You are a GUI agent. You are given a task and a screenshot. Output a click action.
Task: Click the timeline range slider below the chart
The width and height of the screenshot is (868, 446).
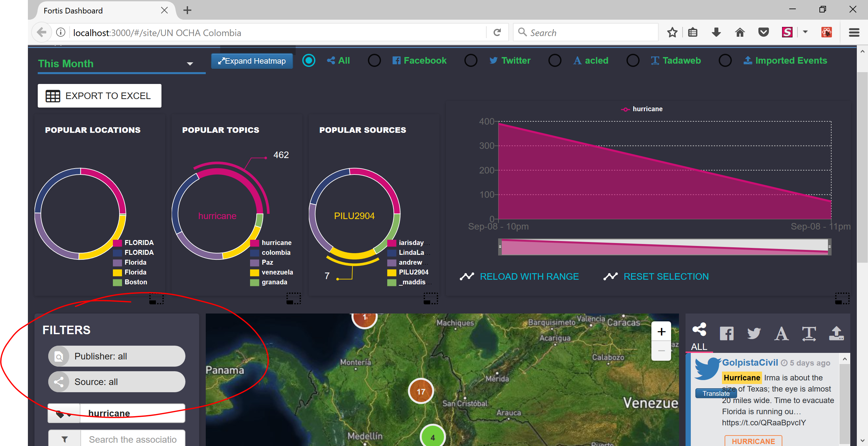(664, 247)
